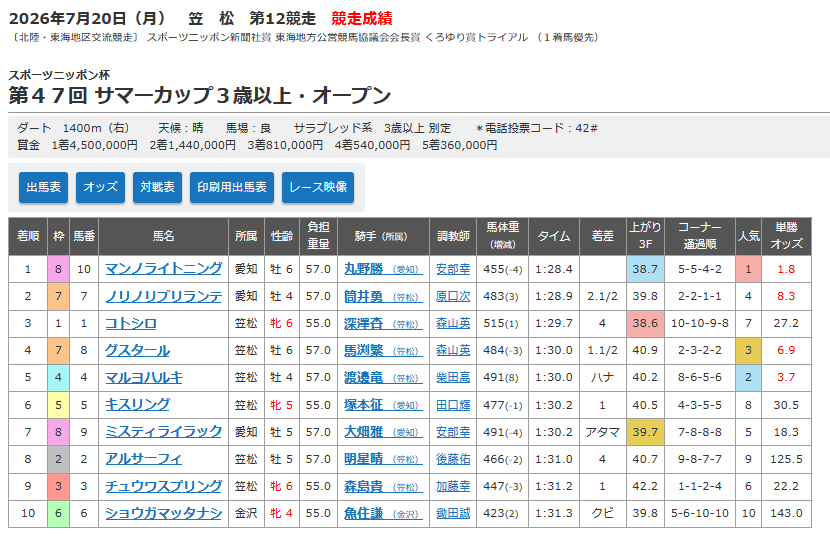Click the 騎手 (所属) column header

(x=383, y=236)
